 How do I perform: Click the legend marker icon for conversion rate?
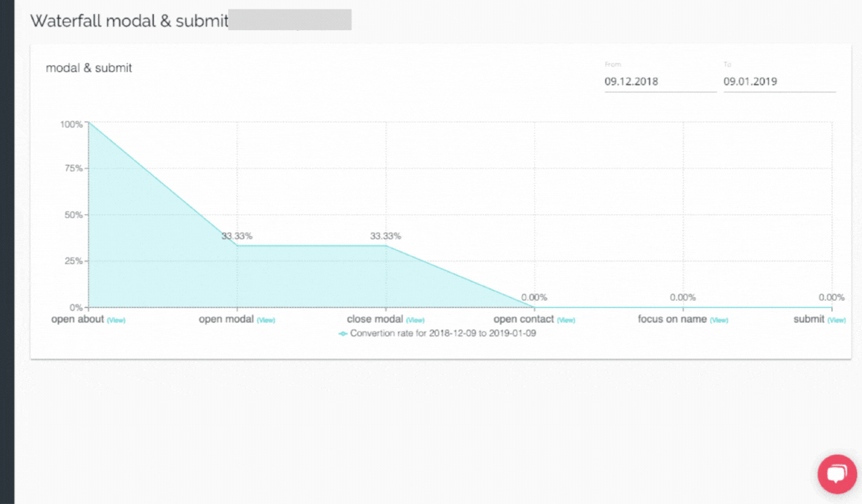(343, 334)
